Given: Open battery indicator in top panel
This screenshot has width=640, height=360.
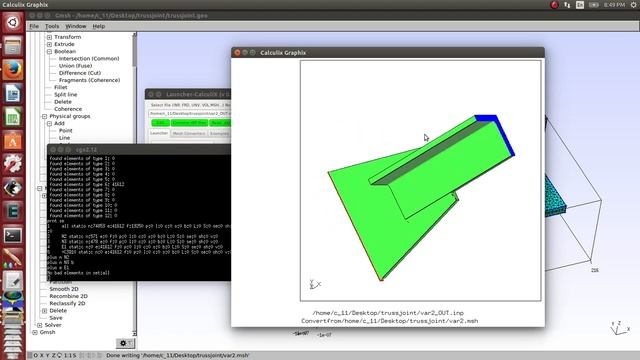Looking at the screenshot, I should coord(593,5).
